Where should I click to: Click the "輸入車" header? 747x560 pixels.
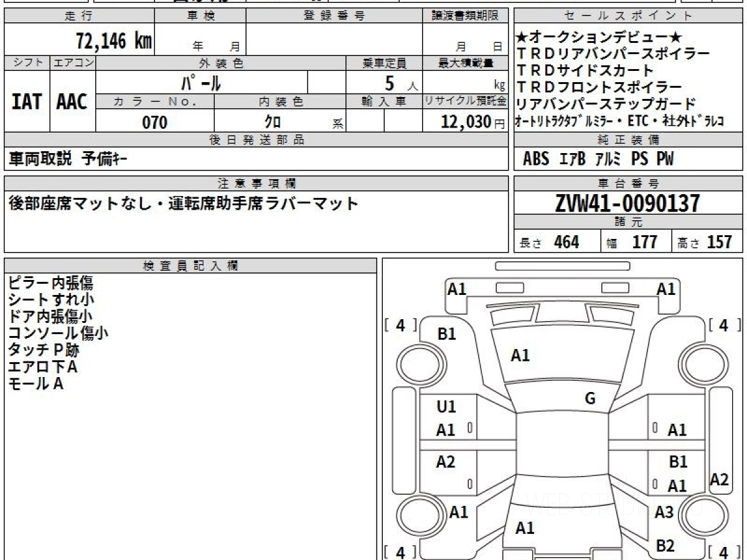385,101
